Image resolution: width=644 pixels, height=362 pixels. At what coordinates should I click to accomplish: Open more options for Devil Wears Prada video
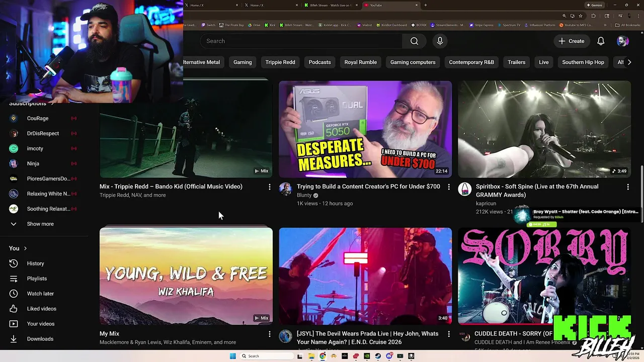point(449,334)
